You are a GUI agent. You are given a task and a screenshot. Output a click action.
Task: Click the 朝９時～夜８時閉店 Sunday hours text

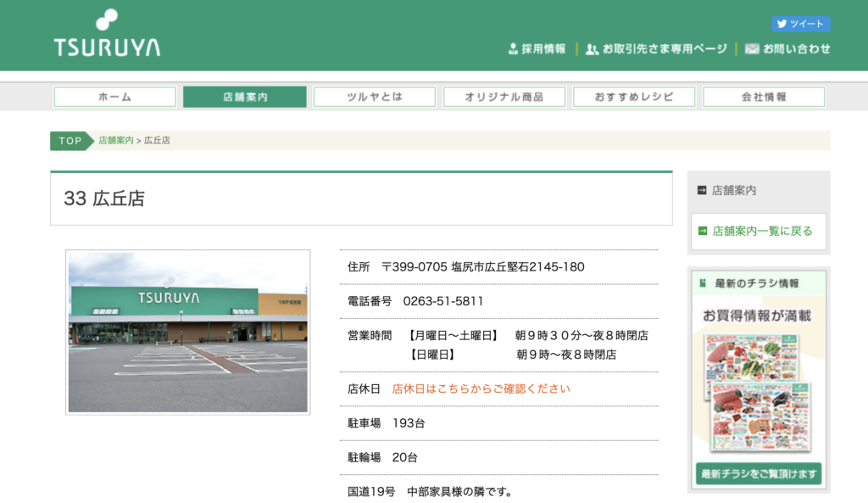point(566,355)
